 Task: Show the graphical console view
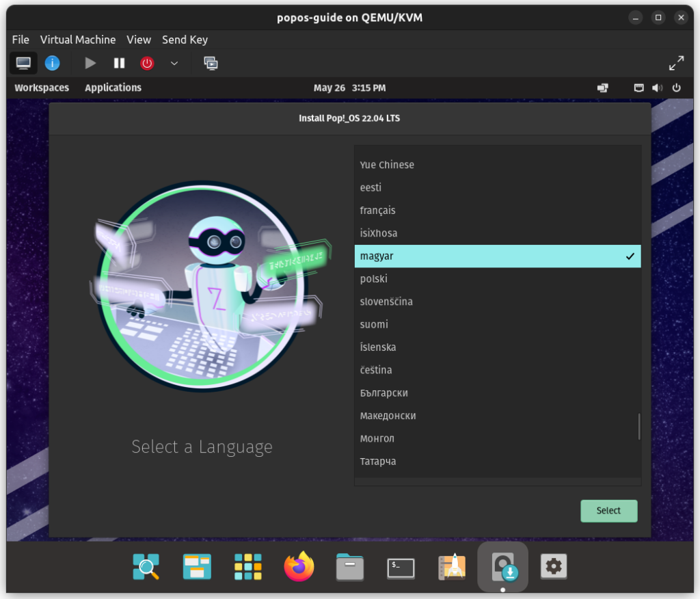point(23,63)
